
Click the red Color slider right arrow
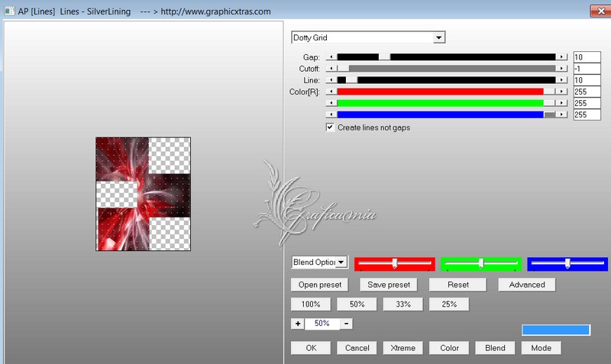click(561, 92)
